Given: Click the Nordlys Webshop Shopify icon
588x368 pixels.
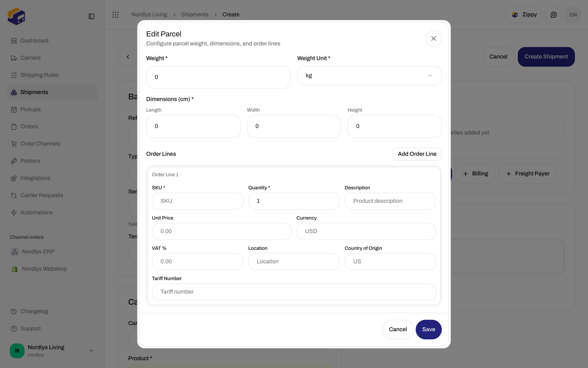Looking at the screenshot, I should (x=14, y=269).
